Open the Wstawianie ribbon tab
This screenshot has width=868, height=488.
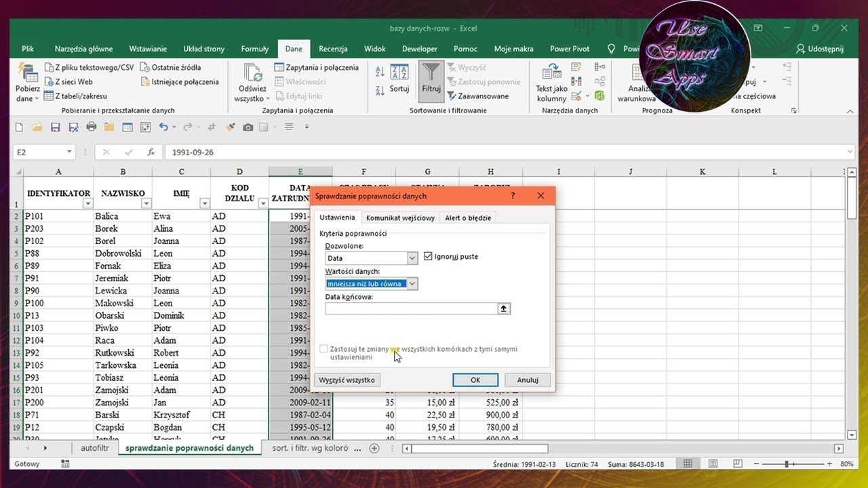(x=148, y=49)
